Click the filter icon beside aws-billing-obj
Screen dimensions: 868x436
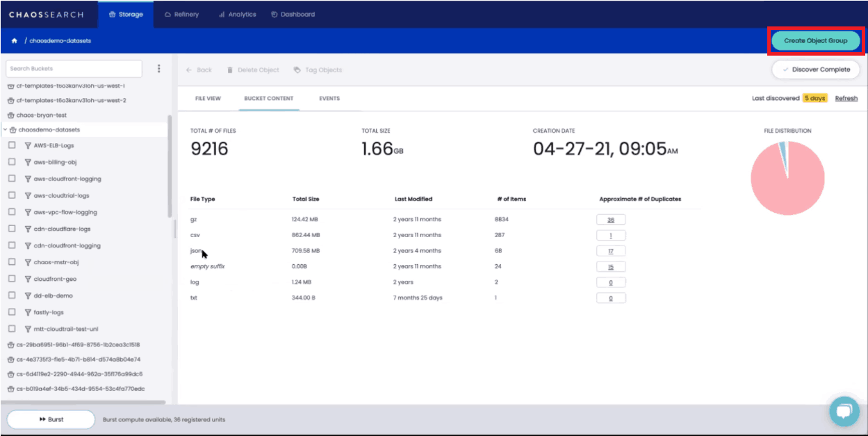click(x=28, y=162)
